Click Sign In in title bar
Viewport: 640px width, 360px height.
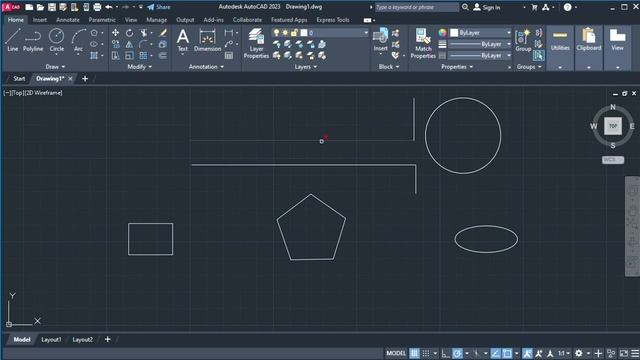pos(487,7)
